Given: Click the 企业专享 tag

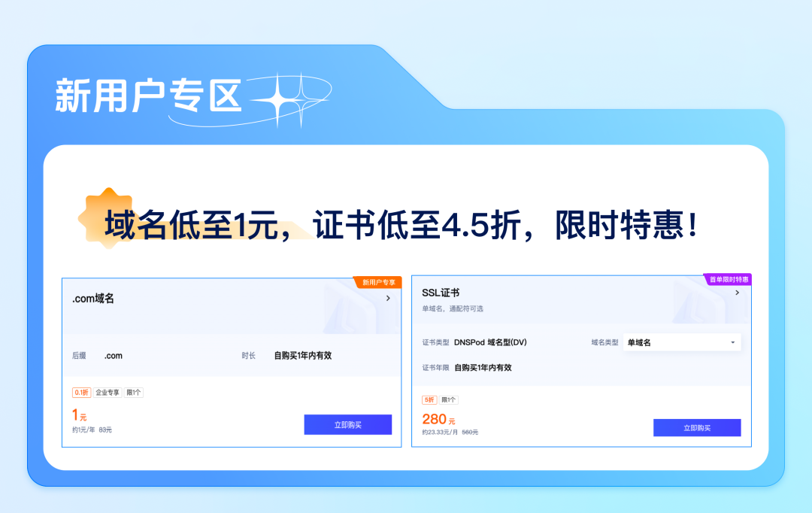Looking at the screenshot, I should click(x=108, y=393).
